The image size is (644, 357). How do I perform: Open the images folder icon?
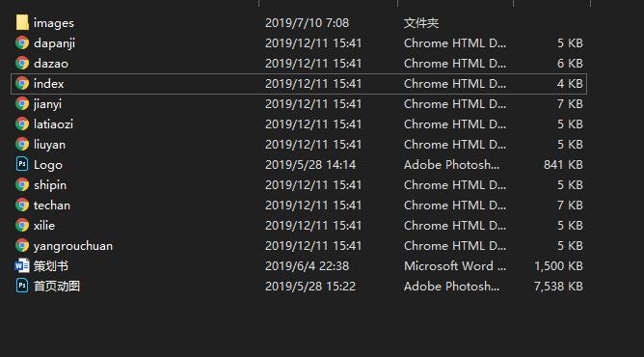click(22, 22)
